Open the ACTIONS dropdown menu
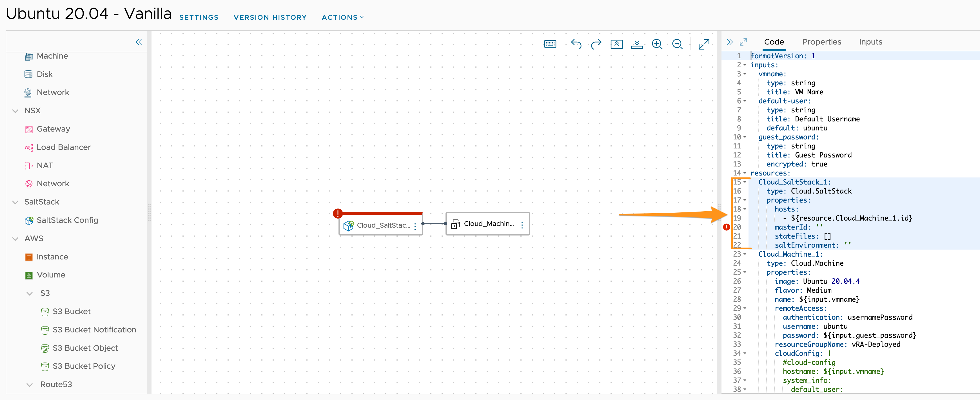This screenshot has width=980, height=400. point(343,17)
